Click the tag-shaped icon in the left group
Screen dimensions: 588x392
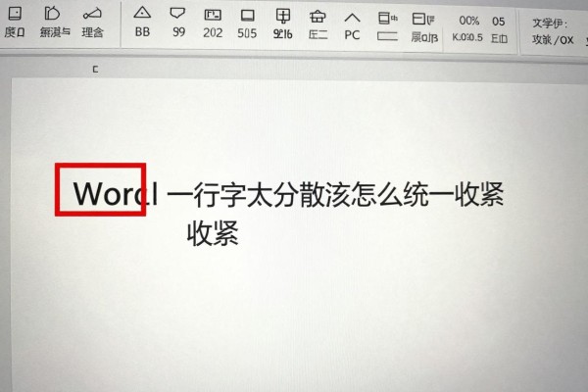(x=52, y=14)
